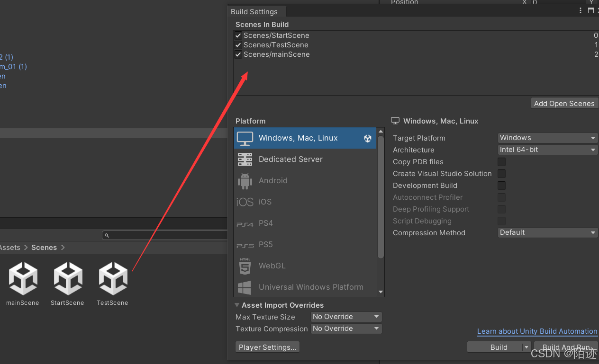
Task: Click the Android robot icon
Action: [x=245, y=181]
